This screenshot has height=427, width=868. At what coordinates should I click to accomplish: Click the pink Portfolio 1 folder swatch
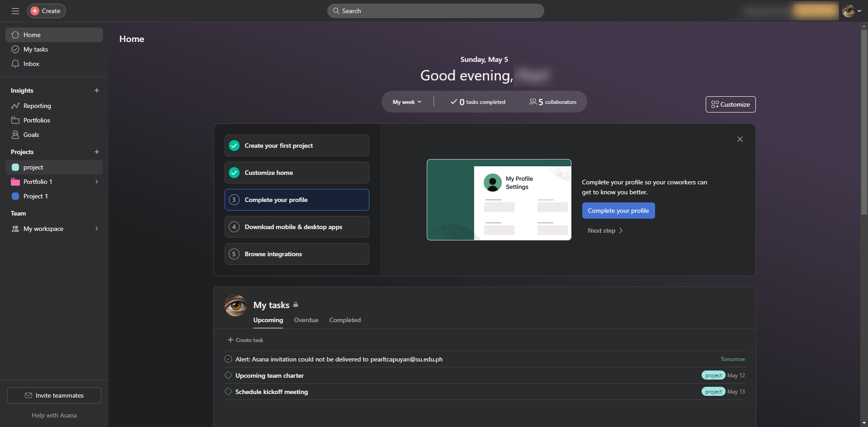coord(15,182)
